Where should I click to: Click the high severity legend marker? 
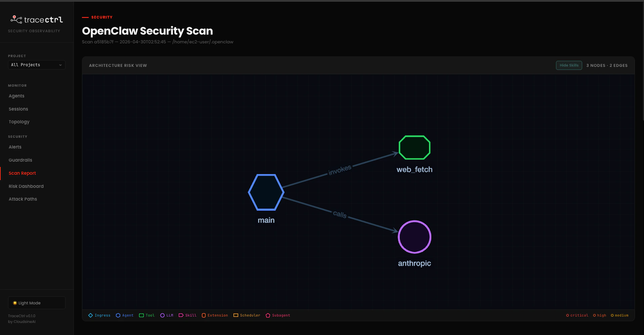[594, 315]
